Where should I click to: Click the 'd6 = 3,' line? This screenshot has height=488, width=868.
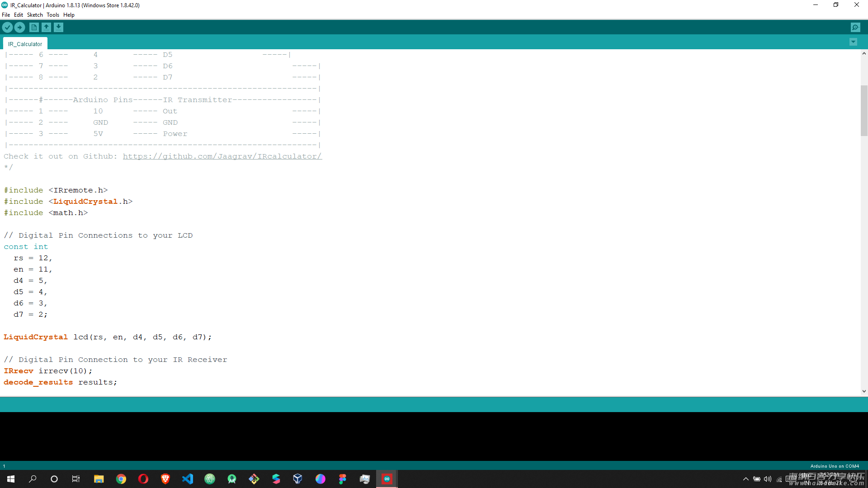30,303
